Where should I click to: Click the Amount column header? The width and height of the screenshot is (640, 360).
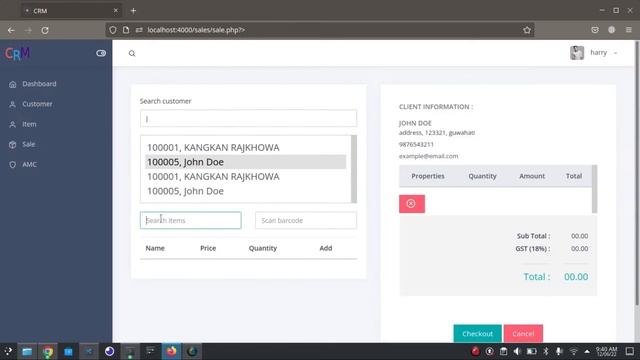pyautogui.click(x=532, y=176)
